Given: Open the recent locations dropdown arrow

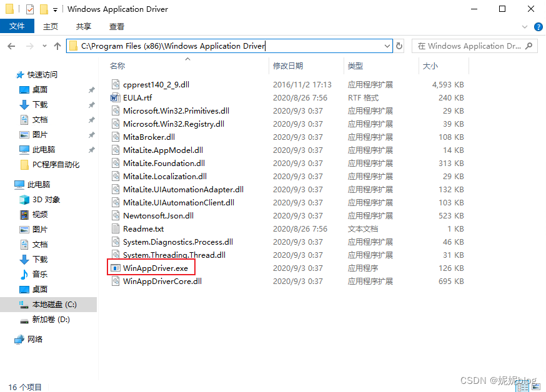Looking at the screenshot, I should pyautogui.click(x=44, y=46).
